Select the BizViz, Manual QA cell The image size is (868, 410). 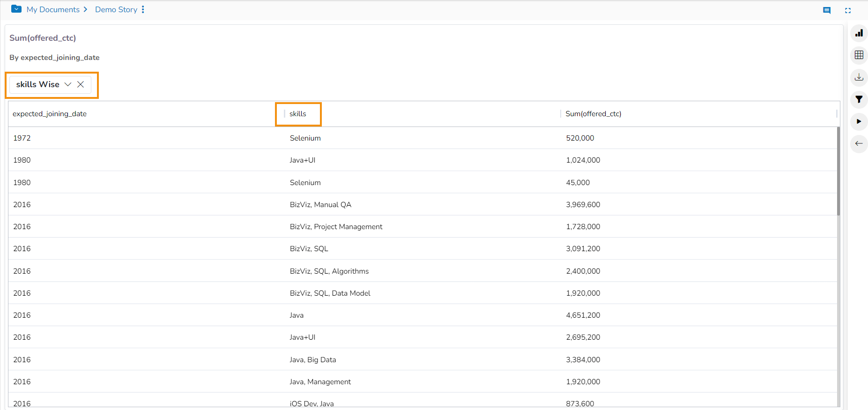tap(320, 205)
